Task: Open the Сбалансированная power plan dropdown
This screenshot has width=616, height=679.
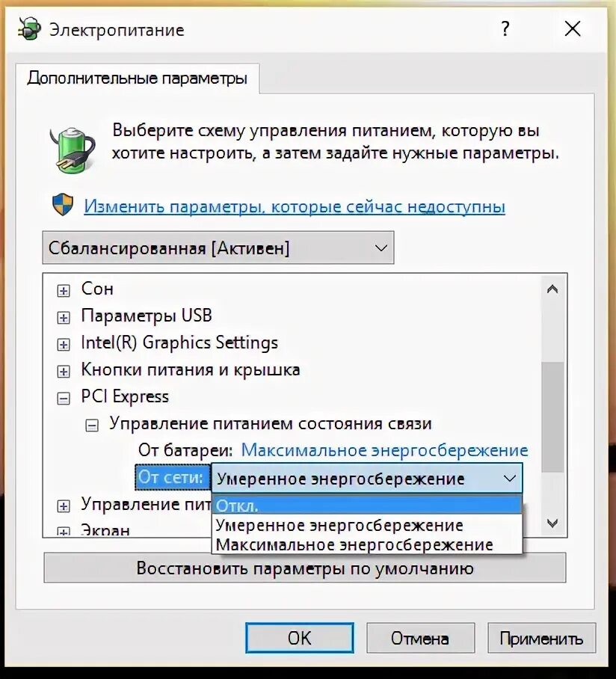Action: 218,248
